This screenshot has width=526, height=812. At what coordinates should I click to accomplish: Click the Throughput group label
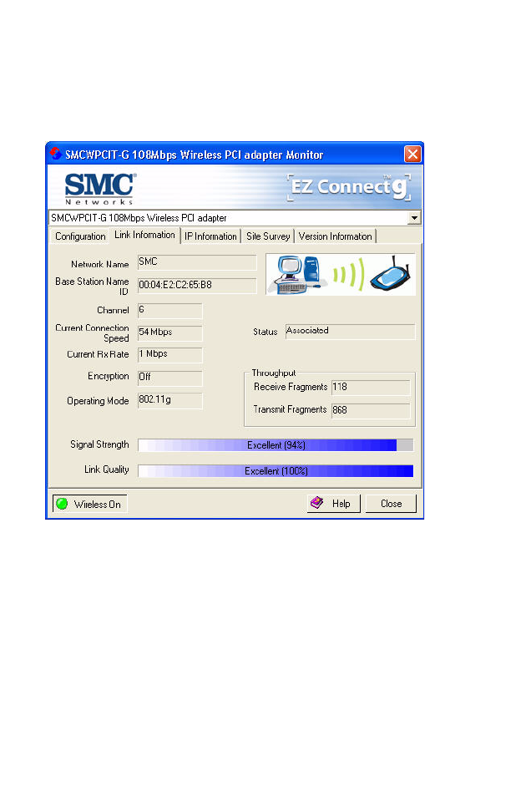pyautogui.click(x=273, y=373)
